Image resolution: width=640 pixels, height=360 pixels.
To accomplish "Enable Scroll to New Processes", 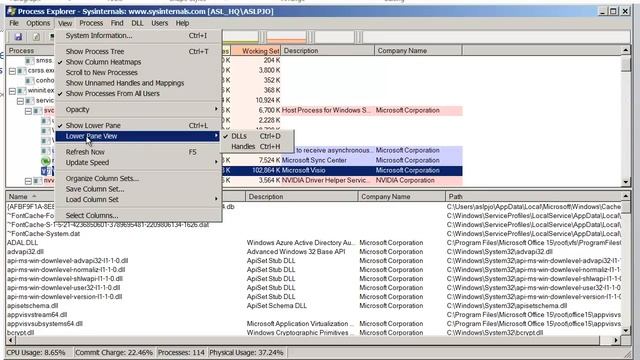I will [x=101, y=73].
